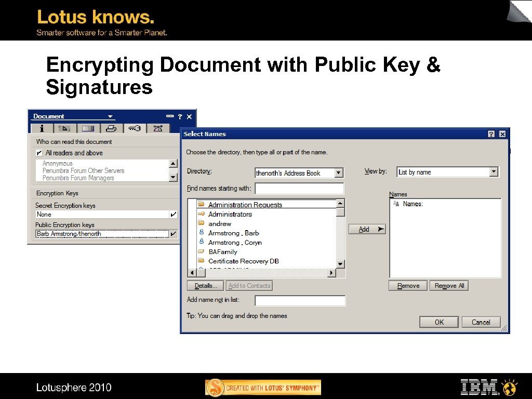
Task: Click the keys icon beside Administrators
Action: pos(202,214)
